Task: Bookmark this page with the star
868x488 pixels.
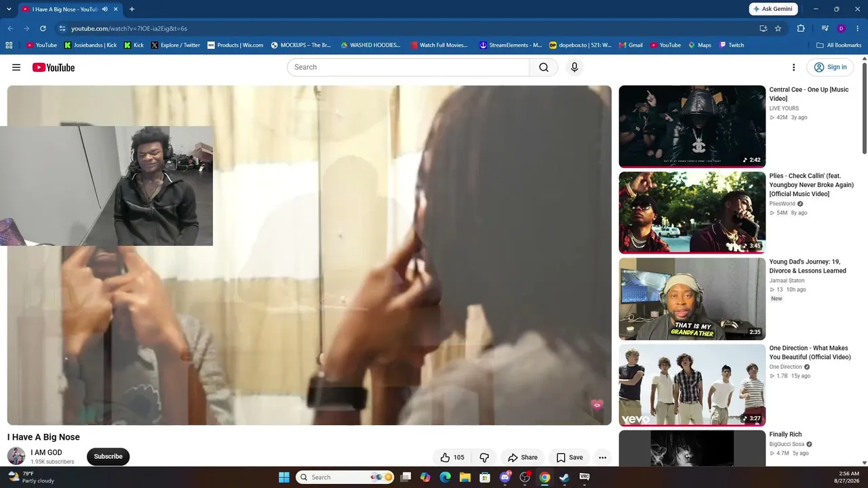Action: click(x=778, y=28)
